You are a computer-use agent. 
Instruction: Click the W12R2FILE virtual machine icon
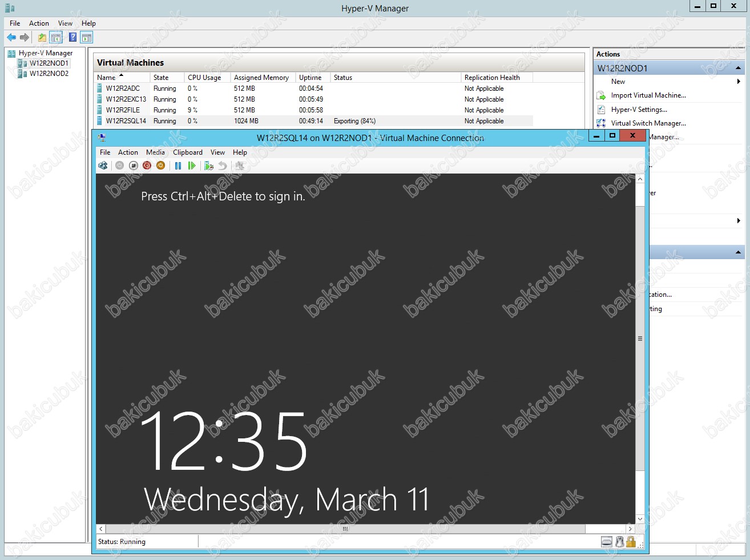100,110
